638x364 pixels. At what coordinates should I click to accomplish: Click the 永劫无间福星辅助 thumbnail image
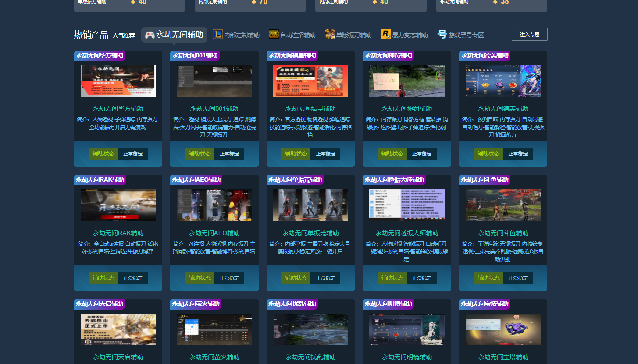coord(310,81)
